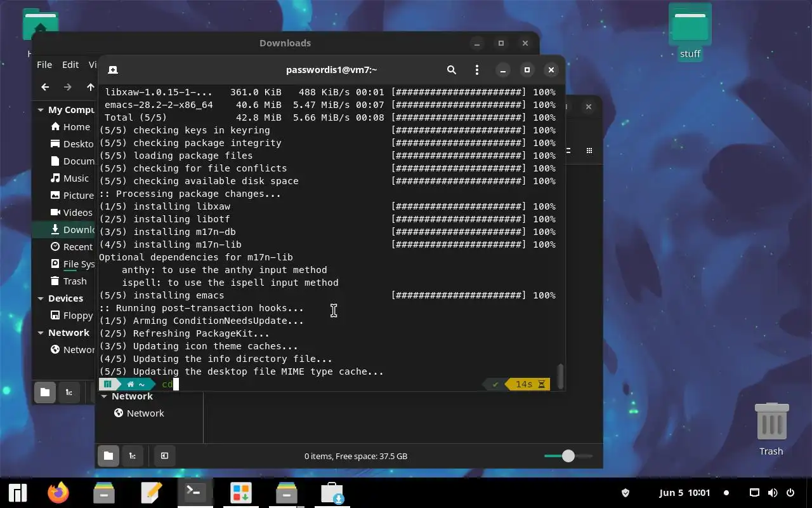Image resolution: width=812 pixels, height=508 pixels.
Task: Show tree sidebar in rear file manager
Action: click(133, 456)
